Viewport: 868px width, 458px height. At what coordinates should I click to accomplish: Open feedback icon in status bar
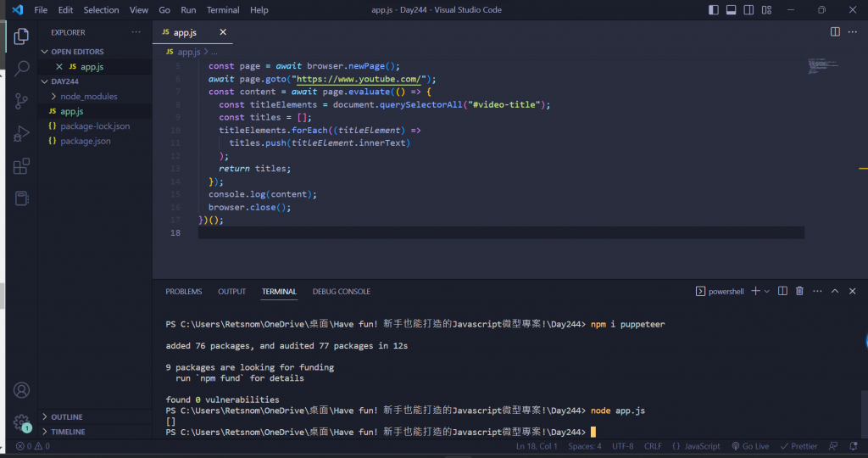833,446
